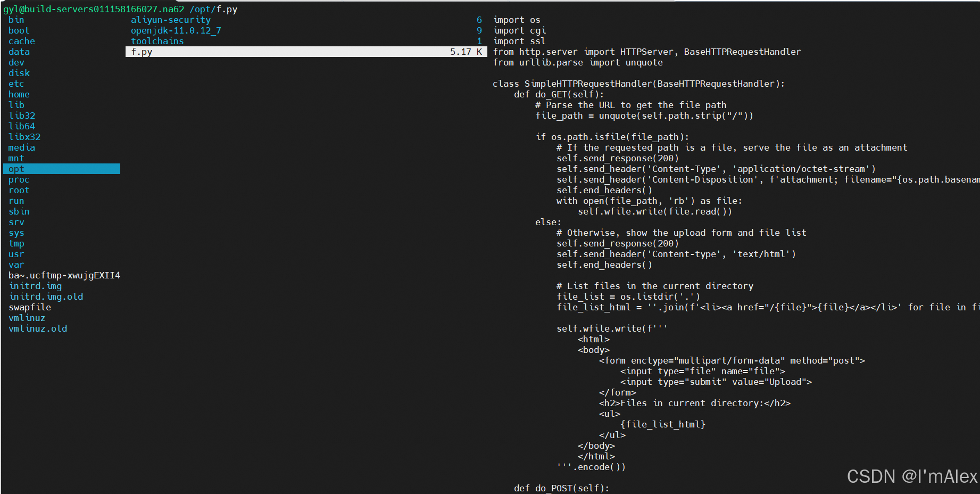Screen dimensions: 980x494
Task: Select f.py in the file list
Action: point(141,52)
